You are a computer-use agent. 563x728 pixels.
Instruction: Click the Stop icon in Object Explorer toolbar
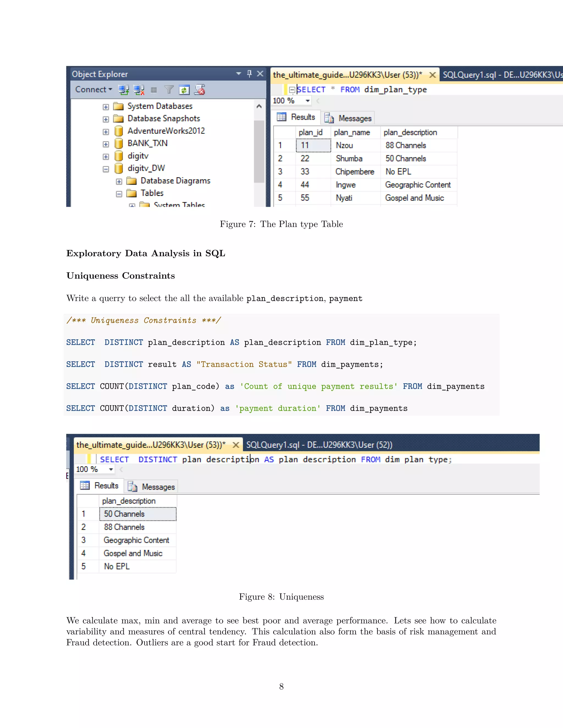[x=154, y=90]
